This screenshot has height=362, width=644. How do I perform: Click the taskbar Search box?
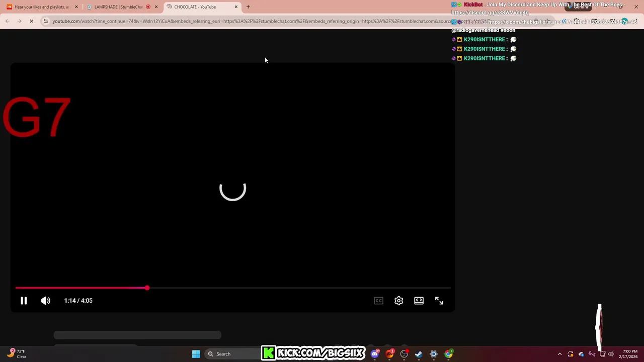(231, 354)
